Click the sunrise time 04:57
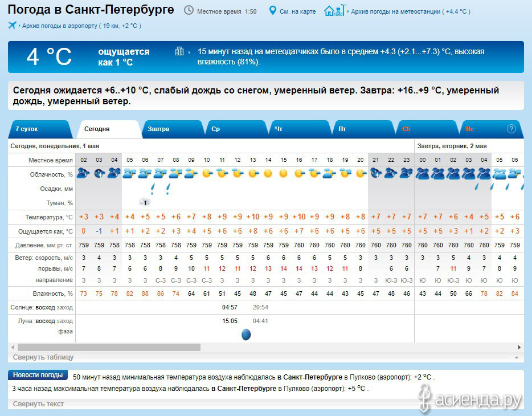 (x=230, y=307)
